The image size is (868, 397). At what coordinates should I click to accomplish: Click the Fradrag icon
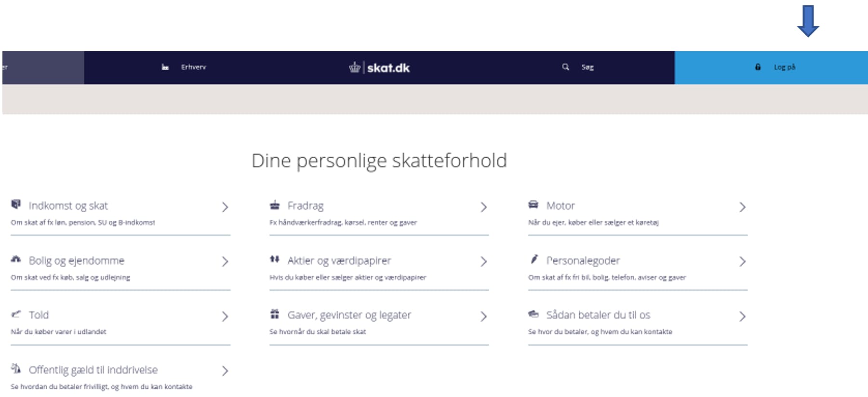[275, 205]
